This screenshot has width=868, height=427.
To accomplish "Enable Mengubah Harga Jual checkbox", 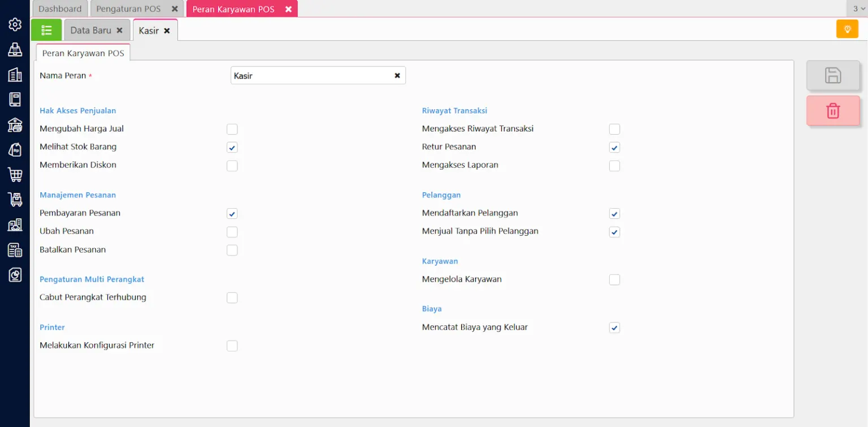I will 232,130.
